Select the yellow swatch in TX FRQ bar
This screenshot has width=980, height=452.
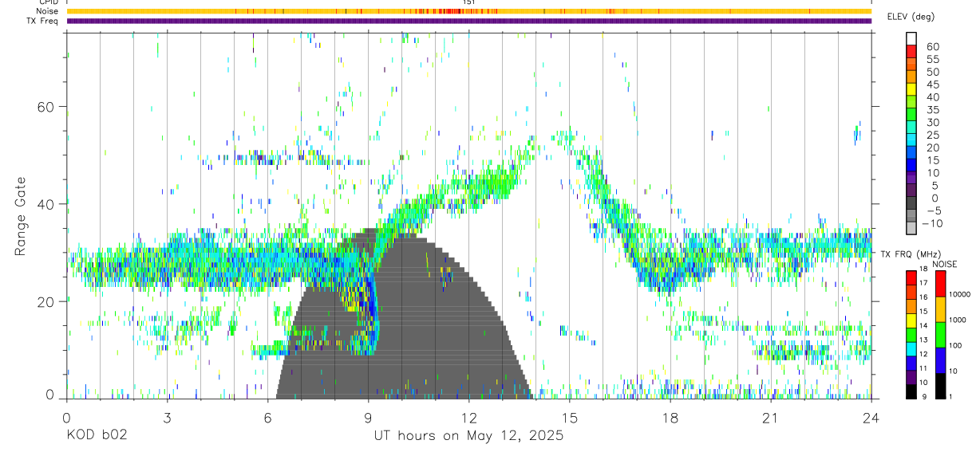(911, 320)
